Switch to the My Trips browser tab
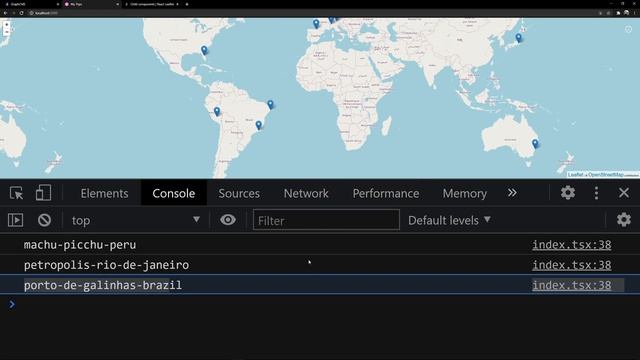 coord(91,4)
